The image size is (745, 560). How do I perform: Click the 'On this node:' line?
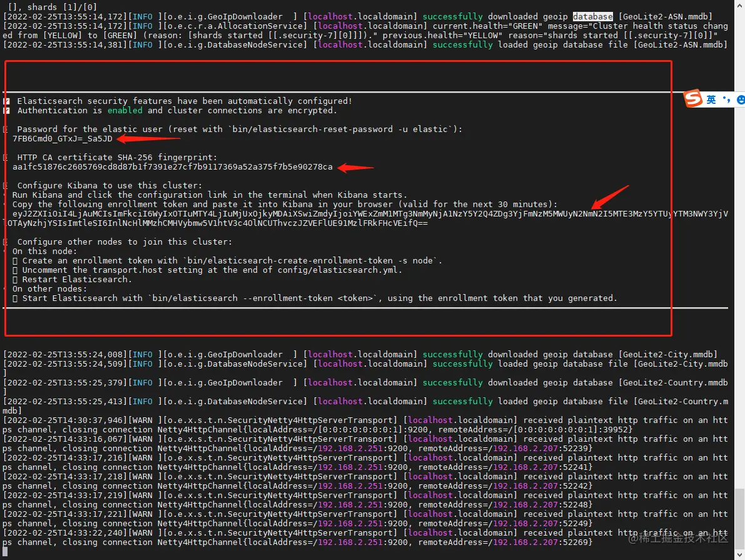pyautogui.click(x=44, y=251)
